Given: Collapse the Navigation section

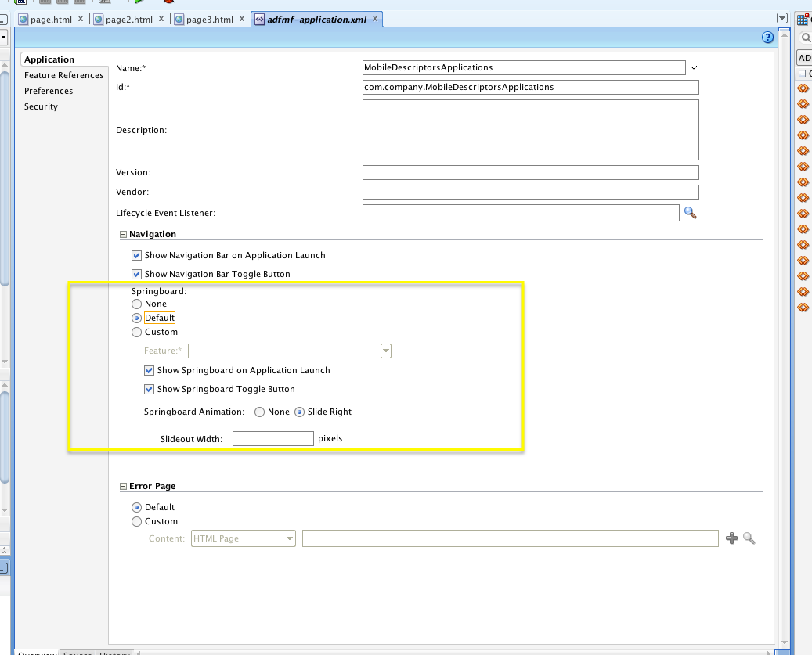Looking at the screenshot, I should click(x=123, y=233).
